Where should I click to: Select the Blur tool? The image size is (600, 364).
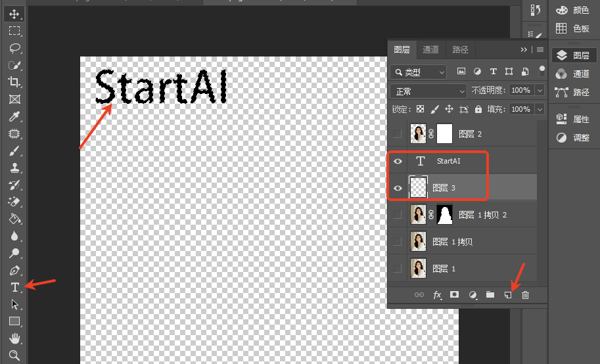click(14, 236)
